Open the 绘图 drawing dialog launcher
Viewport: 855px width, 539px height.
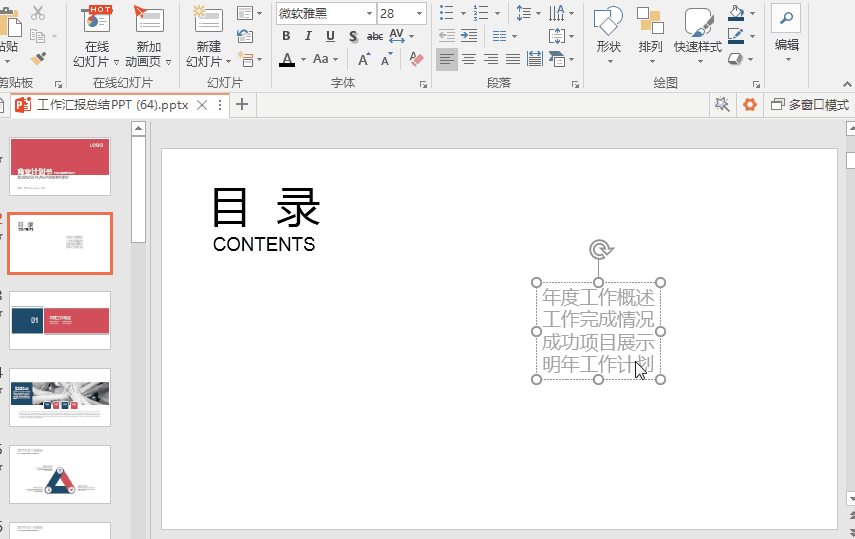coord(756,85)
